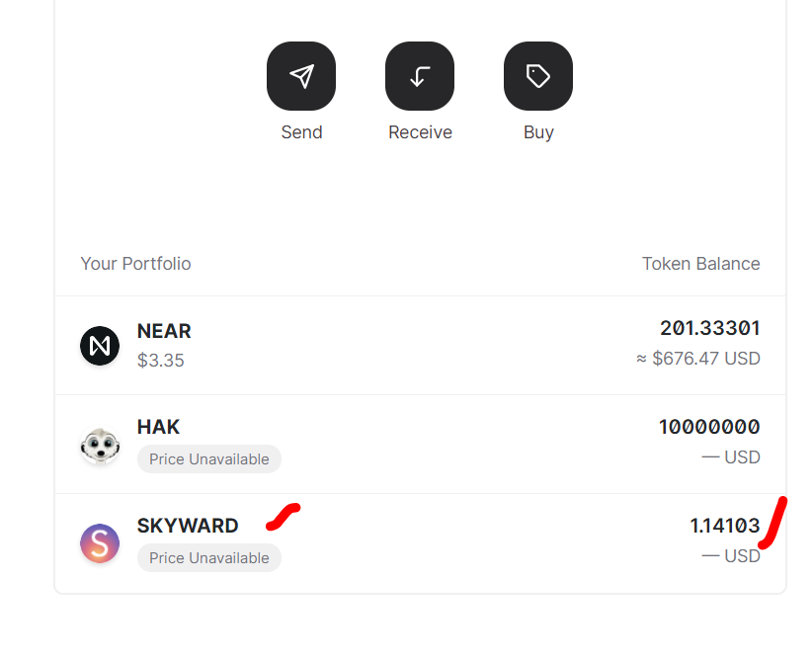Screen dimensions: 812x662
Task: Click the Buy tag icon
Action: pos(538,76)
